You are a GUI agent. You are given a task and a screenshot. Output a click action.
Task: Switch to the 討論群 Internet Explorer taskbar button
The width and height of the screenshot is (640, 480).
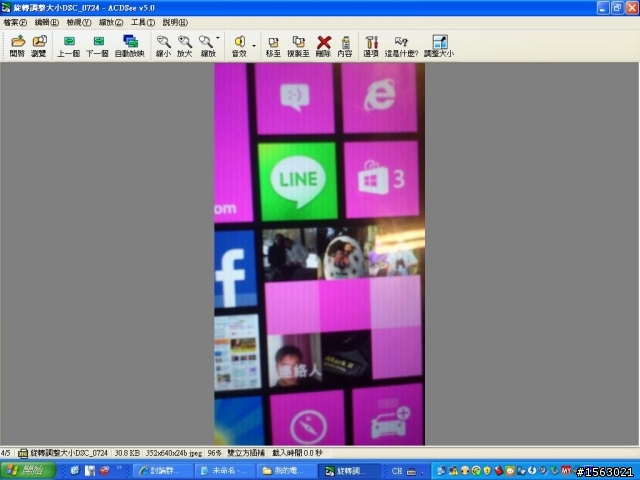pos(163,471)
